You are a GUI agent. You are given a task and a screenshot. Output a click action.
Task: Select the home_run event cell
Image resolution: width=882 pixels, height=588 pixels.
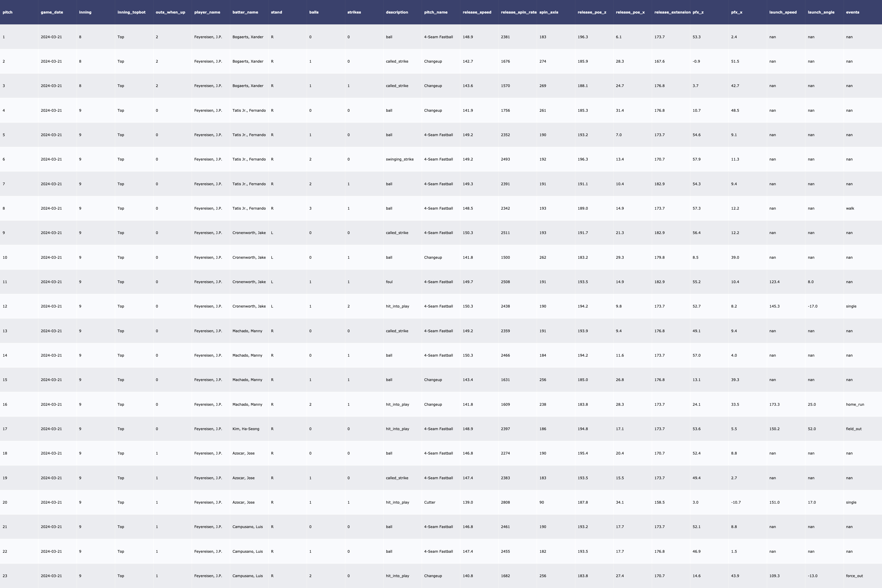(855, 404)
